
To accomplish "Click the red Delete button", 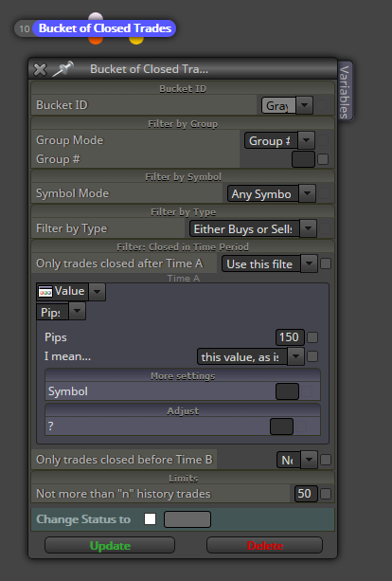I will 265,545.
